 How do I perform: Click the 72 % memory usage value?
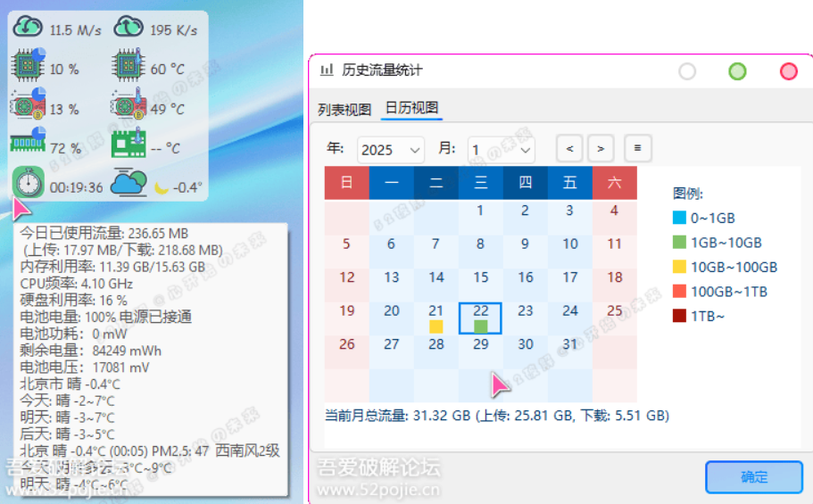pos(65,148)
